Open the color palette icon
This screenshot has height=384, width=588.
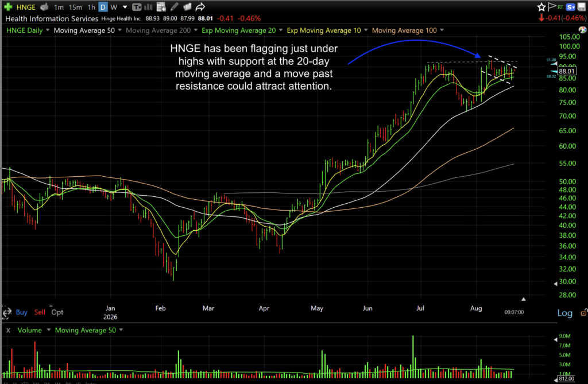click(582, 30)
